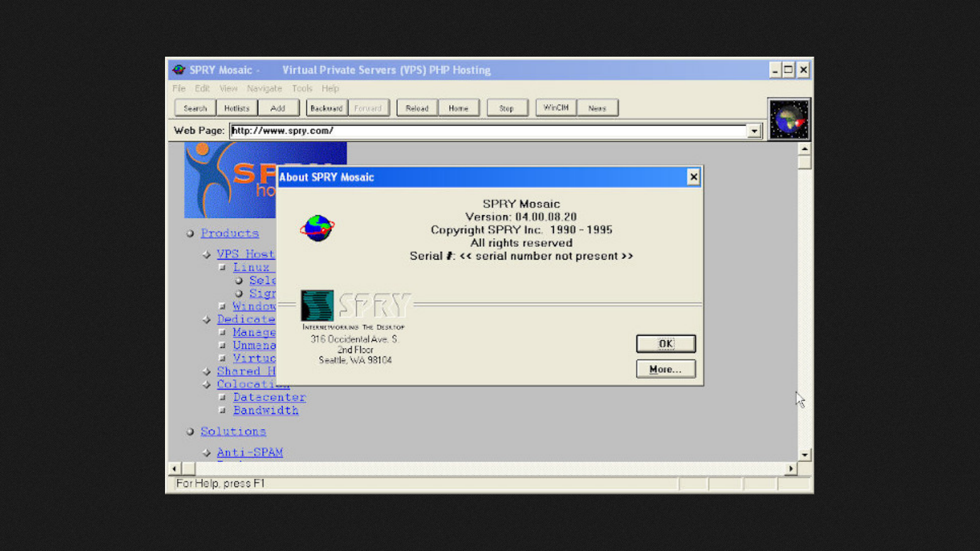This screenshot has width=980, height=551.
Task: Click the vertical scrollbar down arrow
Action: (804, 455)
